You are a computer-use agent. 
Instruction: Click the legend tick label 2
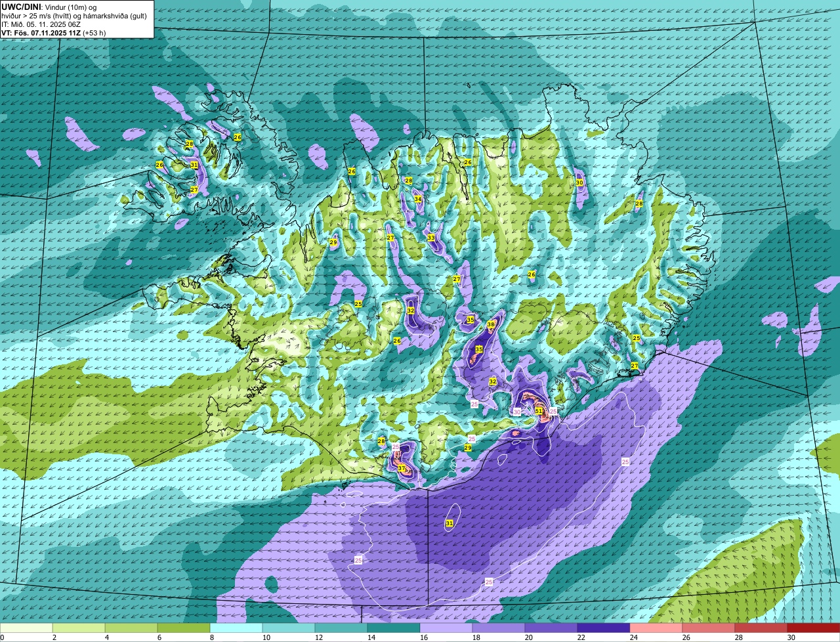54,637
